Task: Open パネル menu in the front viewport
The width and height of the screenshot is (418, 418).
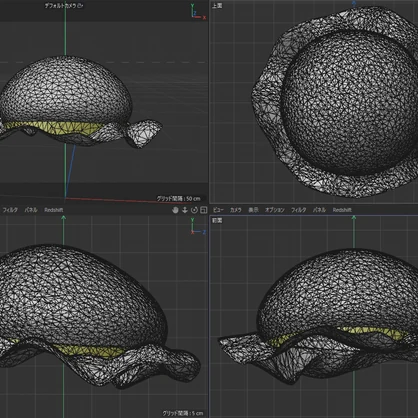Action: click(x=319, y=210)
